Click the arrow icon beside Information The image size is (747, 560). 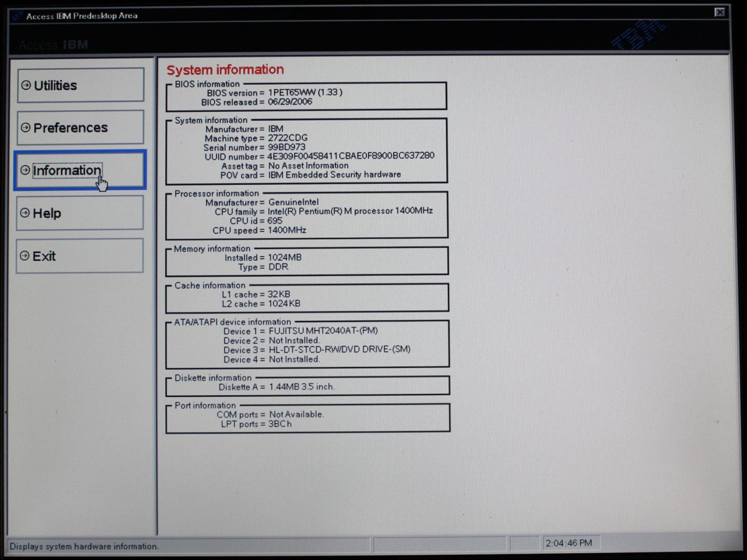25,170
